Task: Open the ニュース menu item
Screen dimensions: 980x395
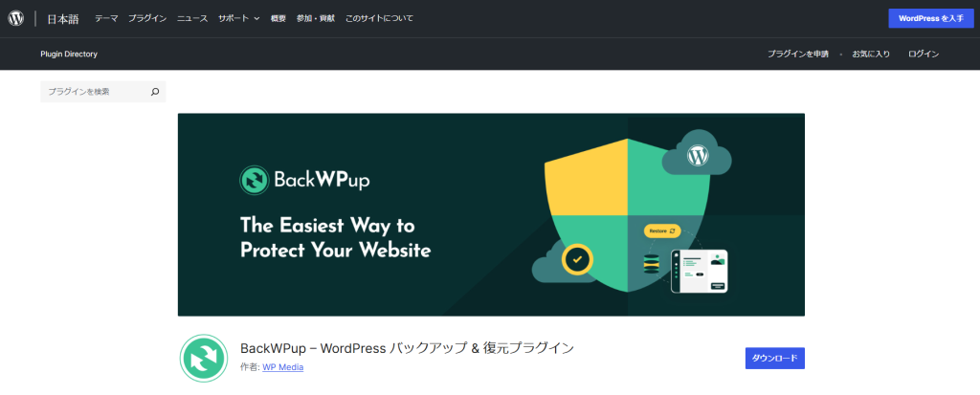Action: pyautogui.click(x=192, y=19)
